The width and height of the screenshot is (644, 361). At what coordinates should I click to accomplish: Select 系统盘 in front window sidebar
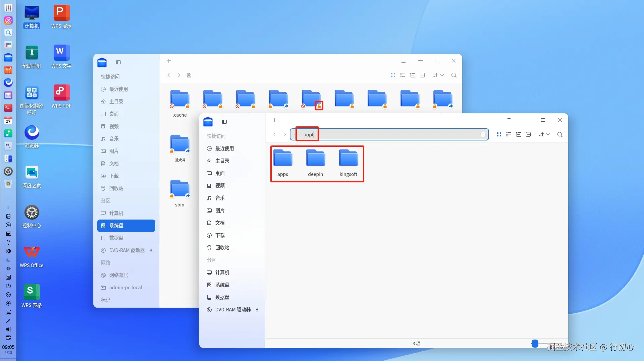point(233,285)
